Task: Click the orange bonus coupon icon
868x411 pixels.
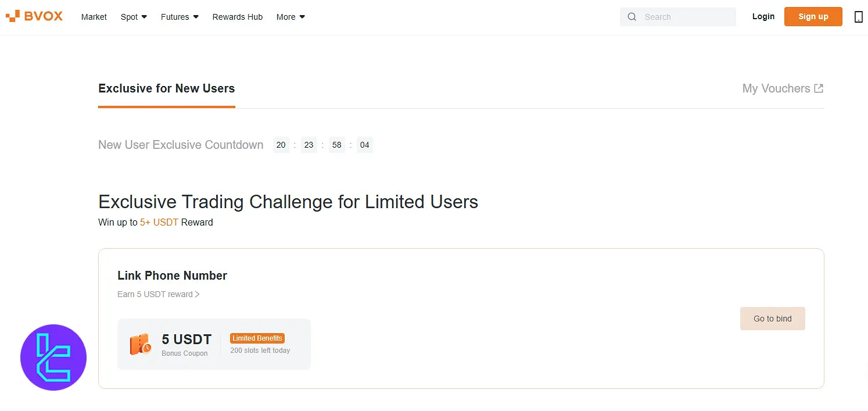Action: coord(140,345)
